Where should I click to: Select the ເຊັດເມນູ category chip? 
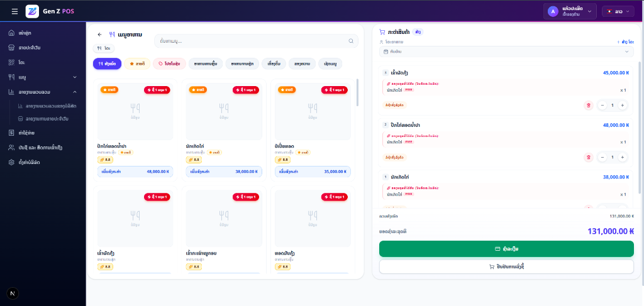point(330,63)
